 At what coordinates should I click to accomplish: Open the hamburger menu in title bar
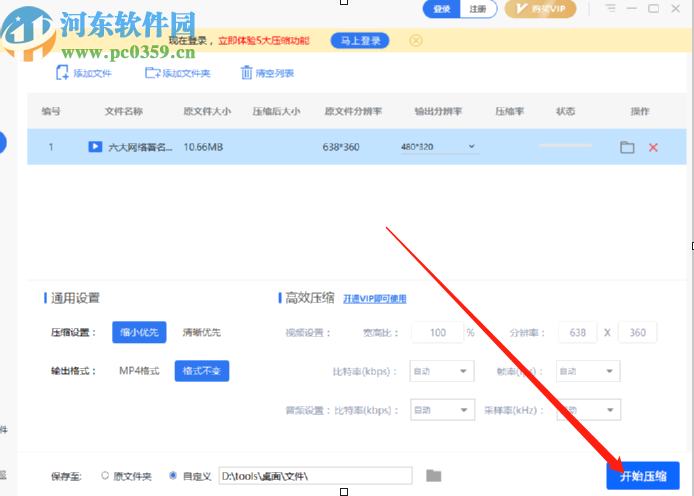click(611, 8)
